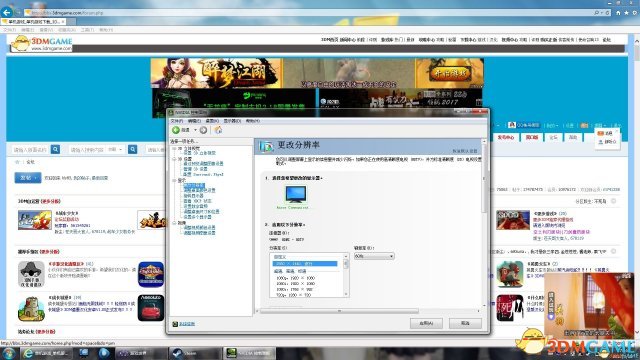
Task: Collapse the 3D settings tree node
Action: coord(174,159)
